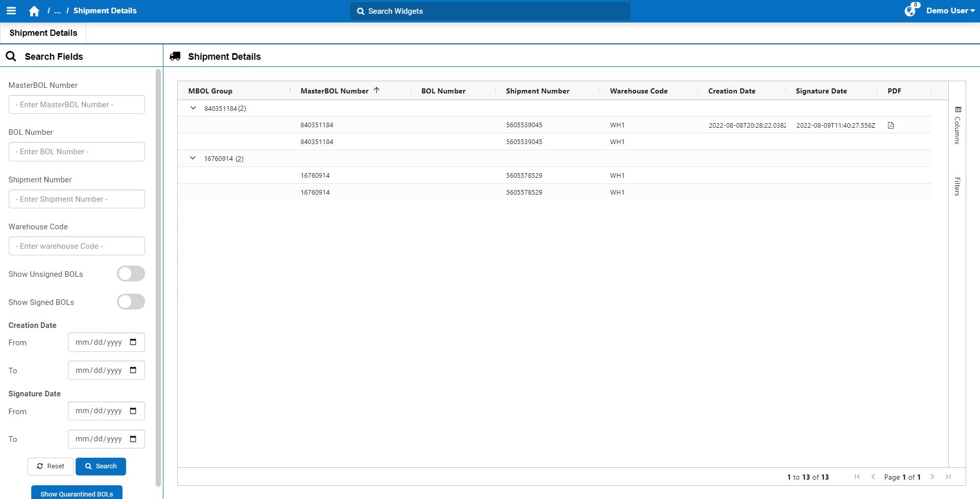Jump to first page in pagination
The height and width of the screenshot is (499, 980).
coord(857,477)
